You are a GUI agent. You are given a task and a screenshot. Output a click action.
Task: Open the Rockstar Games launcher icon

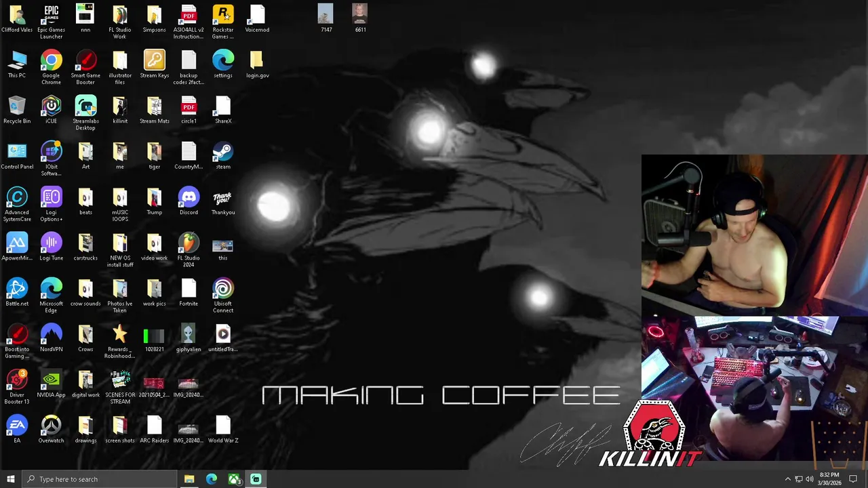pos(223,21)
